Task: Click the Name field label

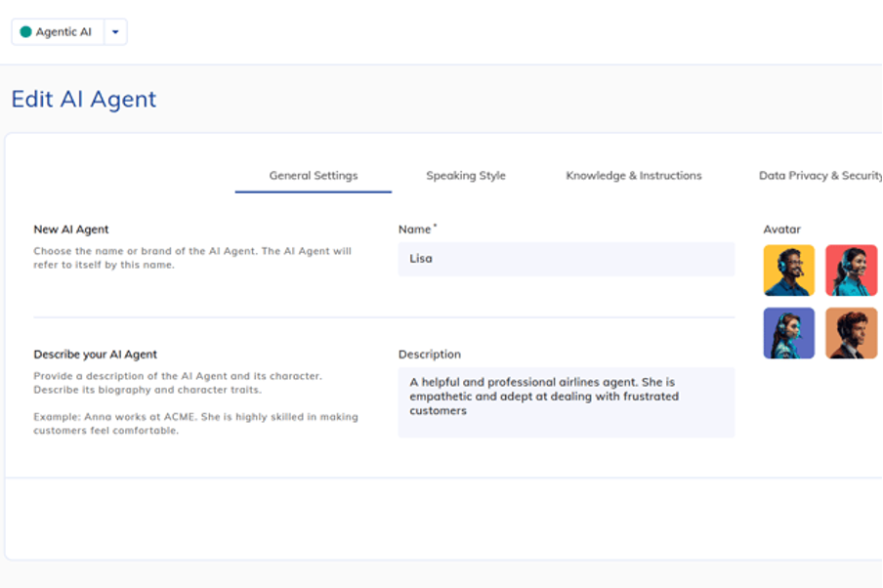Action: coord(415,230)
